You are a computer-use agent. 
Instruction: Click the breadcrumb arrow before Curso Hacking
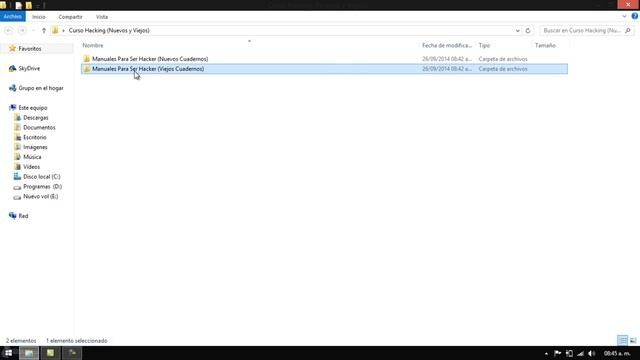[x=63, y=31]
